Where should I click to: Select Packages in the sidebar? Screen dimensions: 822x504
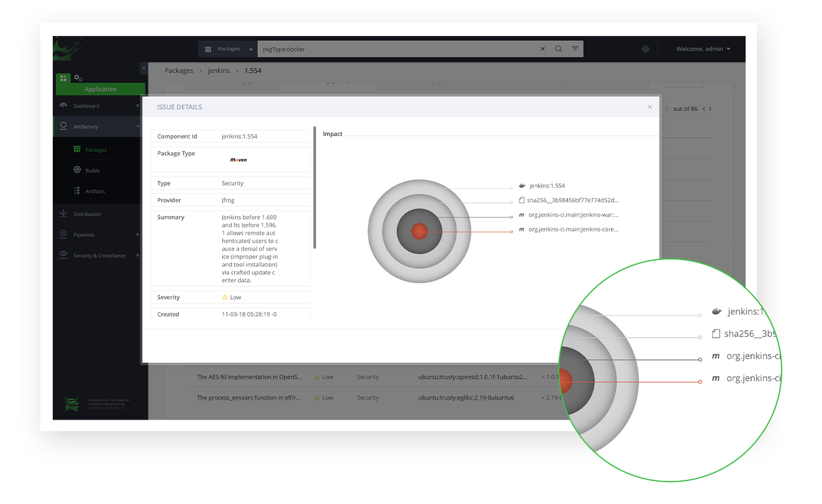click(96, 150)
